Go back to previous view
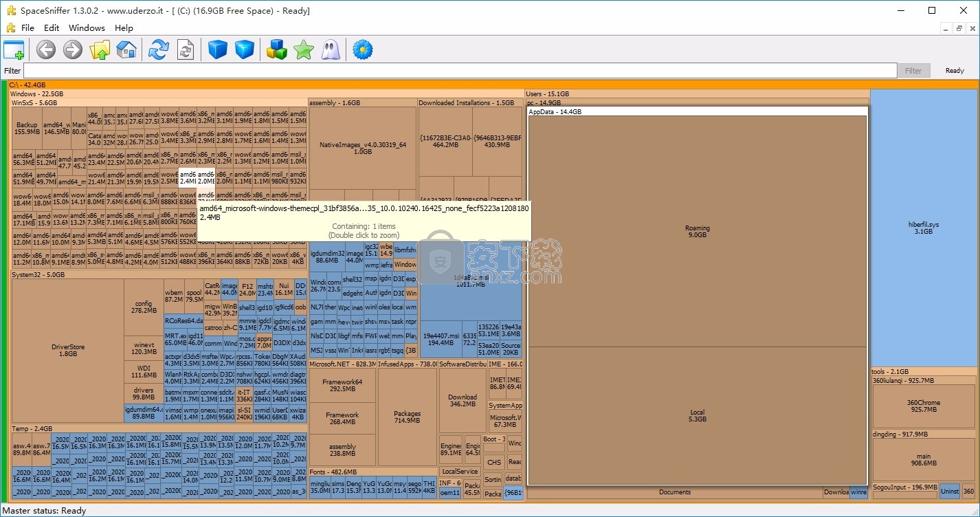Screen dimensions: 980x517 click(46, 49)
